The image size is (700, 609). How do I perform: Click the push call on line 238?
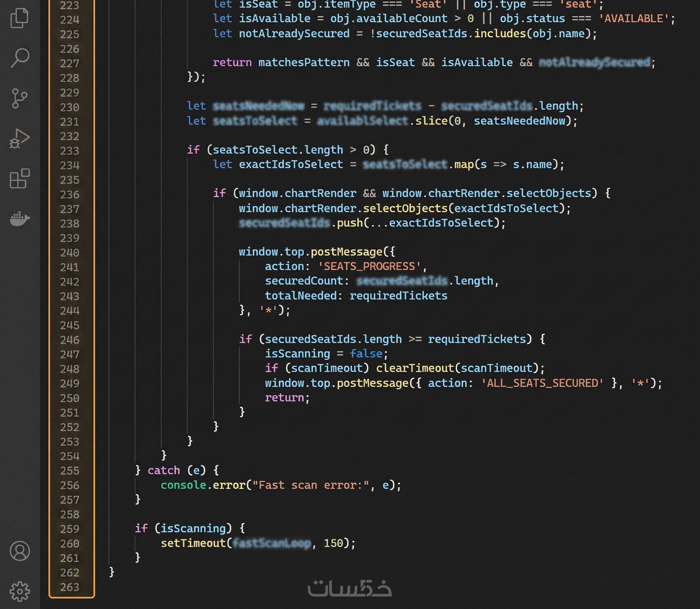point(349,223)
